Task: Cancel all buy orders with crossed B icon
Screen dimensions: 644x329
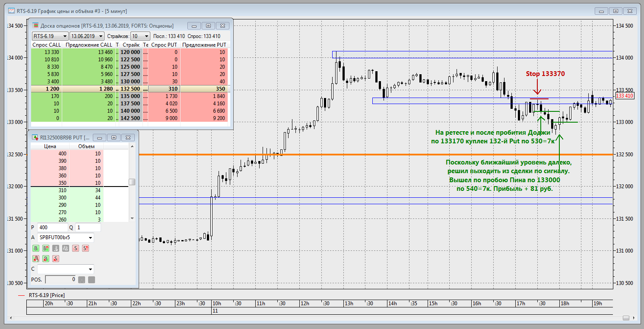Action: click(46, 259)
